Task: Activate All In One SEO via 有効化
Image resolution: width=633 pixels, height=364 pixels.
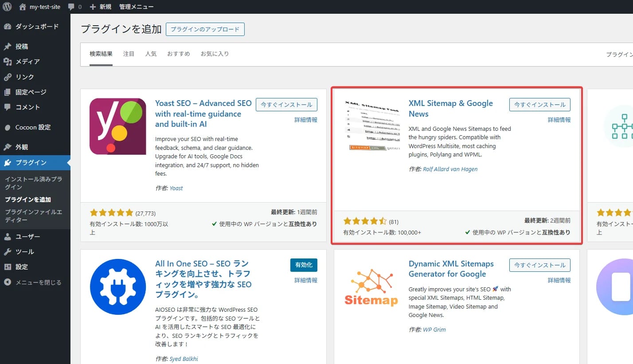Action: [304, 264]
